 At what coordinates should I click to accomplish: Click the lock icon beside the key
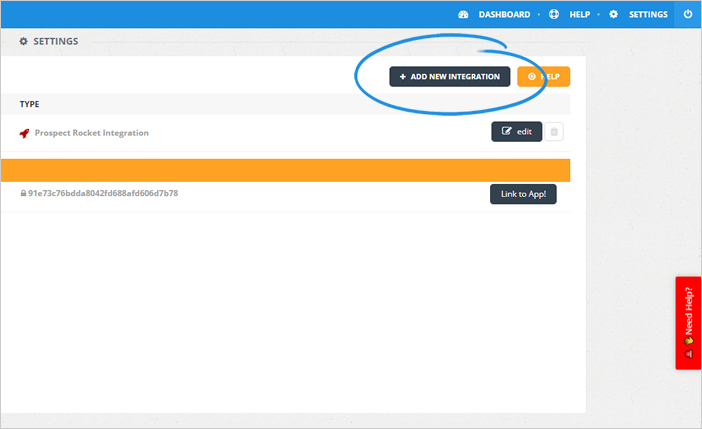23,193
